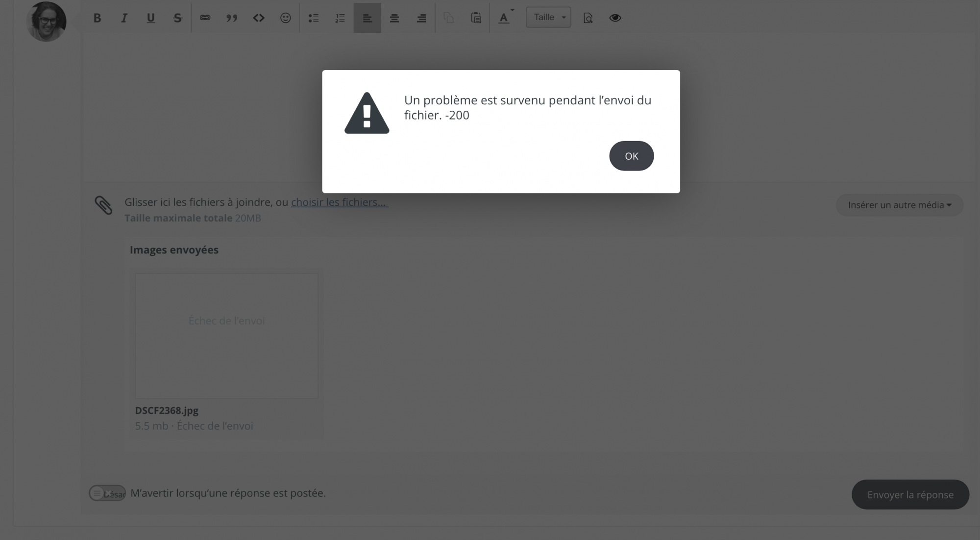Insert a numbered list
The width and height of the screenshot is (980, 540).
(340, 18)
